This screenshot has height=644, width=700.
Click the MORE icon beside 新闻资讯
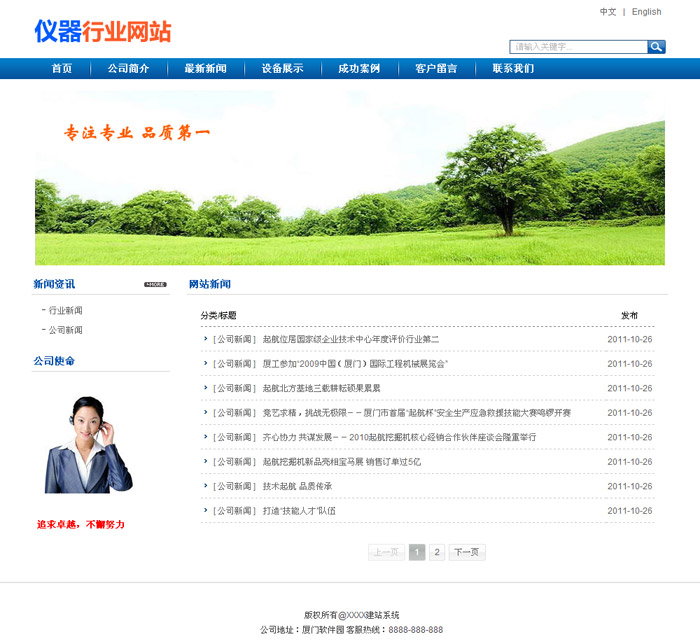click(x=155, y=285)
